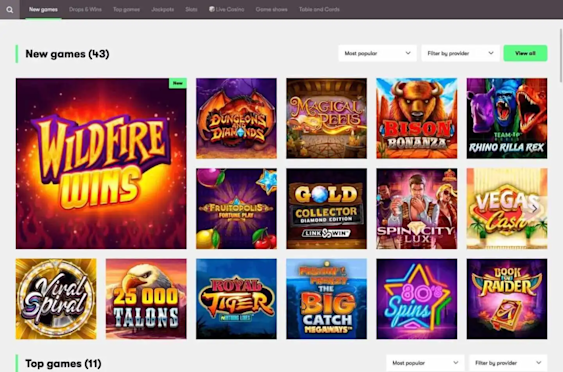Open the search magnifier icon
The image size is (563, 372).
pyautogui.click(x=10, y=10)
